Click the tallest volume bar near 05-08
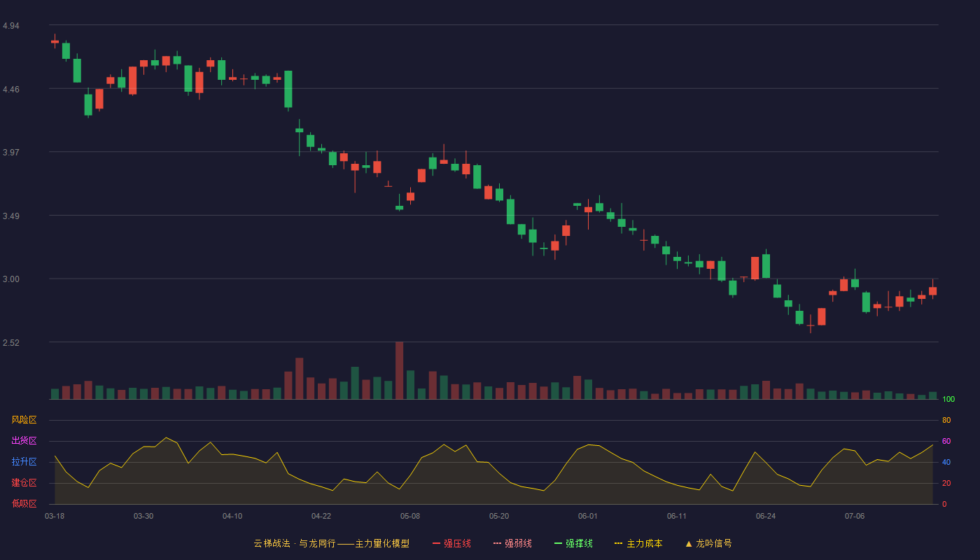This screenshot has width=980, height=560. [x=399, y=370]
